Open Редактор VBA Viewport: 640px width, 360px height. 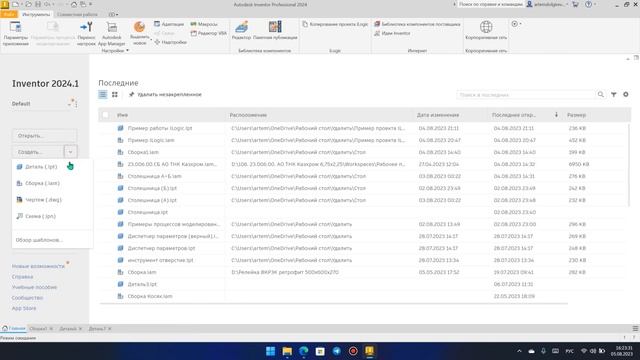(x=209, y=33)
